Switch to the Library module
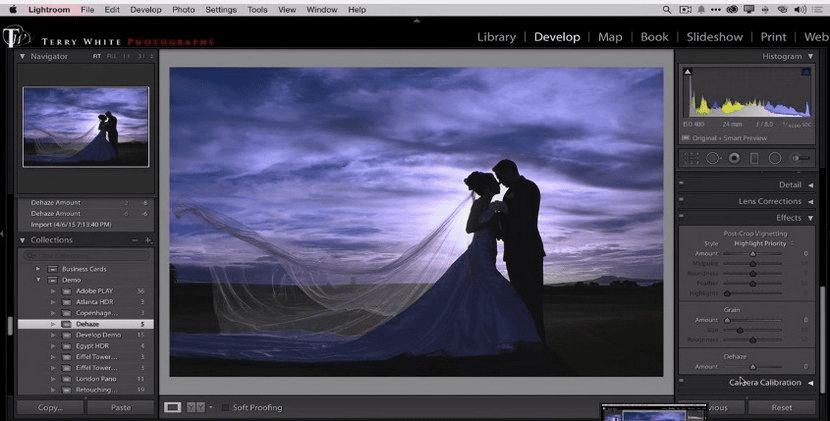This screenshot has height=421, width=830. click(x=496, y=37)
